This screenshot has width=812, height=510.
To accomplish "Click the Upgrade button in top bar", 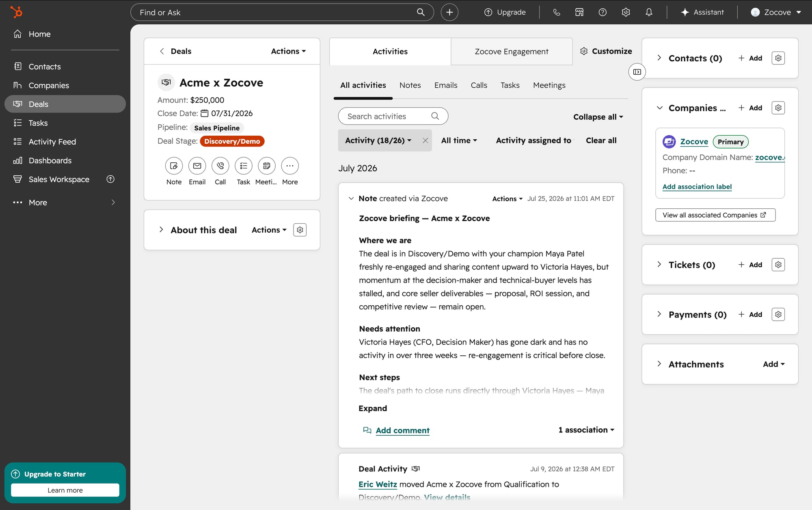I will (505, 12).
